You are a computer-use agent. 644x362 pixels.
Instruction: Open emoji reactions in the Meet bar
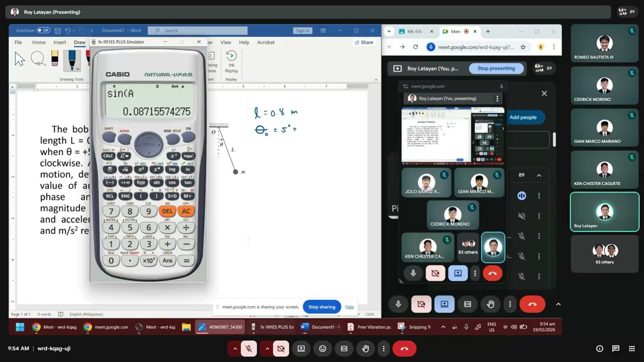(x=323, y=348)
